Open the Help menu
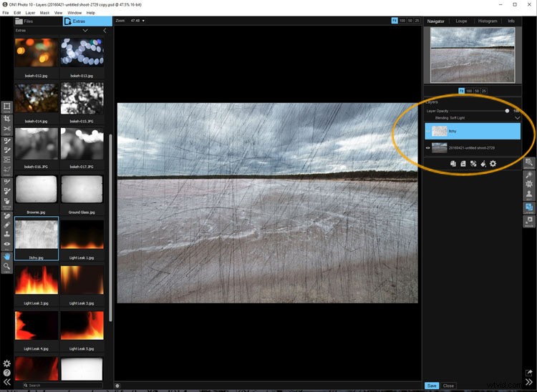537x392 pixels. (90, 13)
